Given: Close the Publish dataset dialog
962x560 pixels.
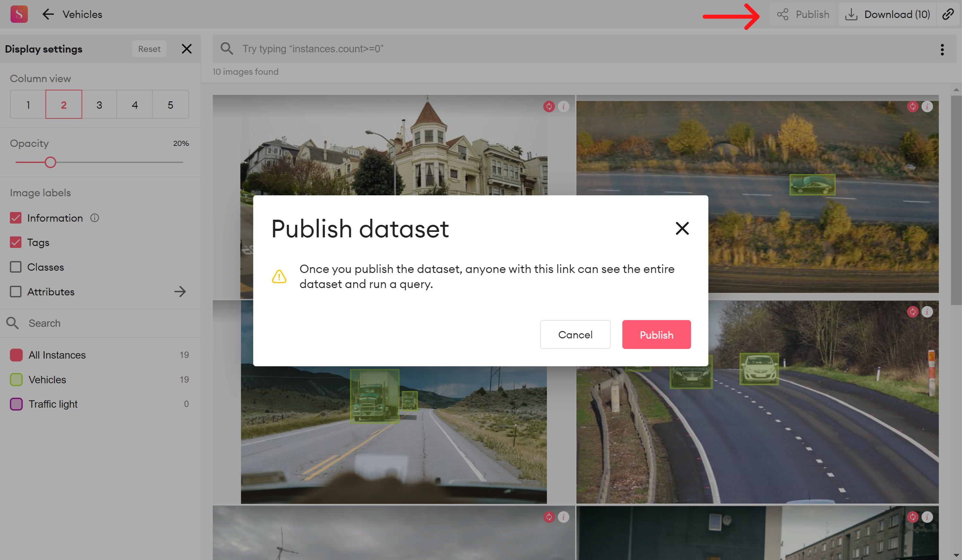Looking at the screenshot, I should click(682, 228).
